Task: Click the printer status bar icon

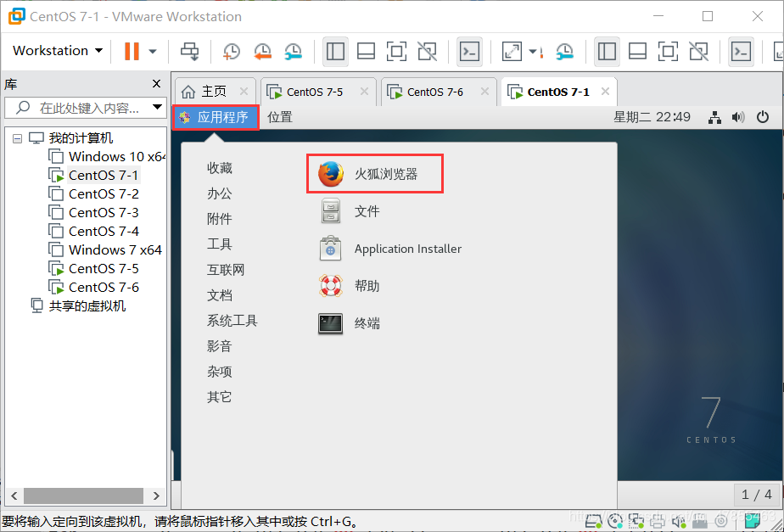Action: click(657, 522)
